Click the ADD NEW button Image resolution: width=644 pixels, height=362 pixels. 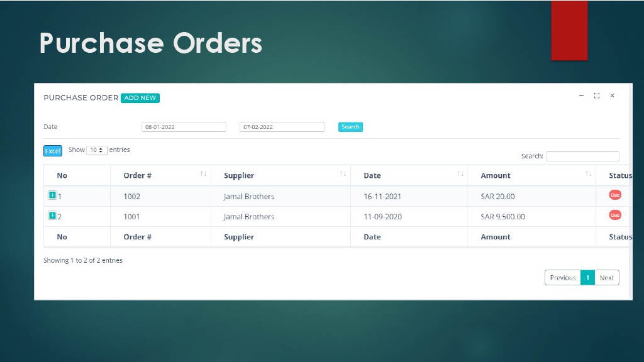[140, 98]
